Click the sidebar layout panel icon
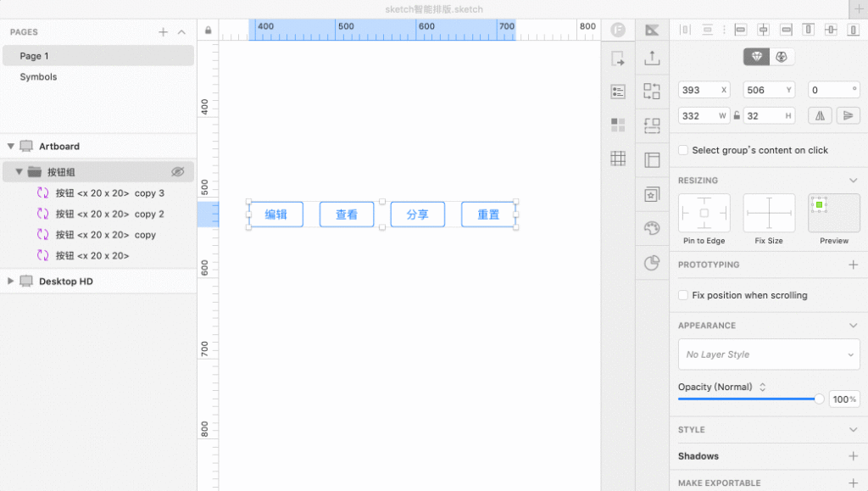Screen dimensions: 868x491 (x=652, y=160)
